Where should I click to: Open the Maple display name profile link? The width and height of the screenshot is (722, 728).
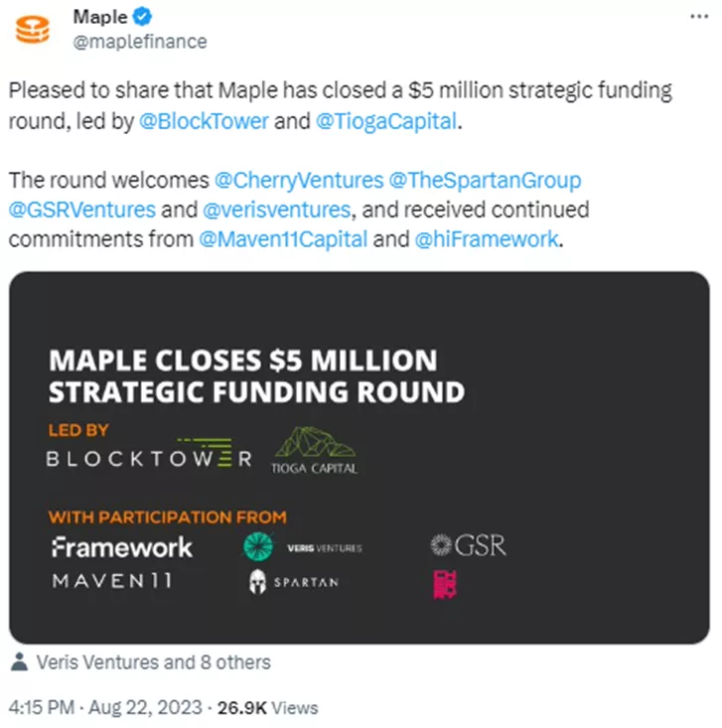click(x=97, y=18)
